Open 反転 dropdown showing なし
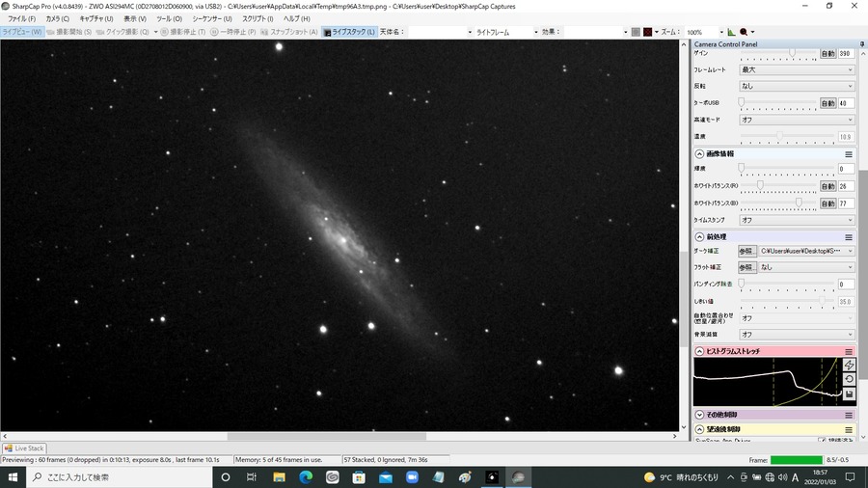The image size is (868, 488). tap(797, 86)
